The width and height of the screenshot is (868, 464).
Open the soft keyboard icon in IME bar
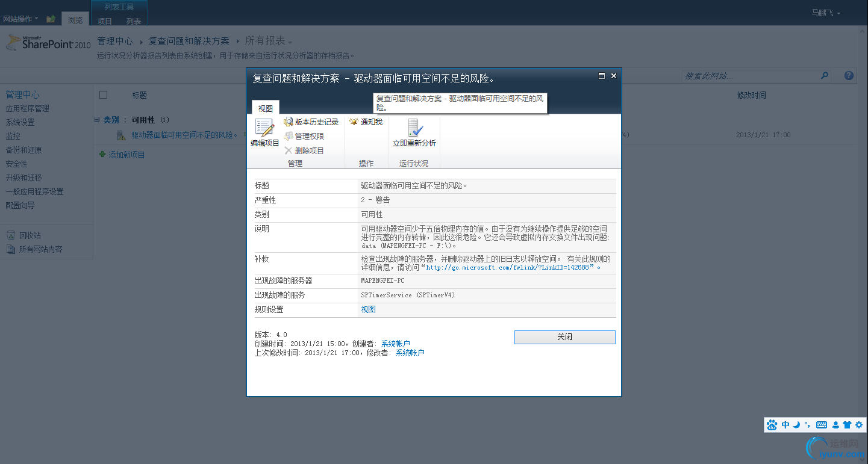pos(822,425)
